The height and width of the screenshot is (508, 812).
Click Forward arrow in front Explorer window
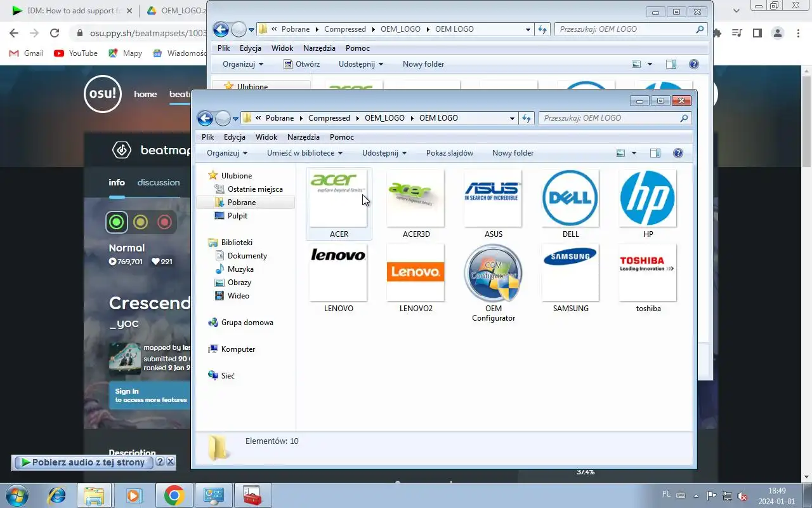[x=223, y=118]
